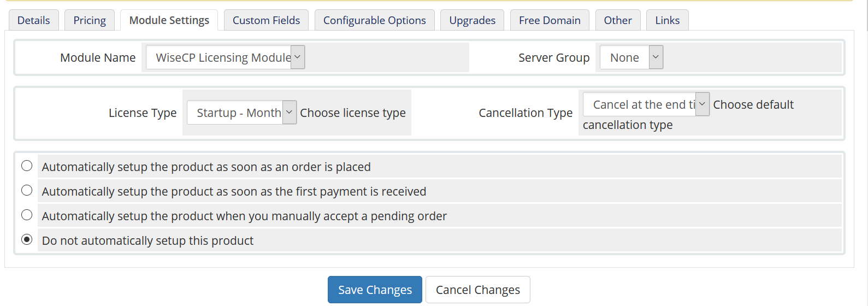Select the Module Settings tab
Screen dimensions: 868x306
click(x=169, y=20)
